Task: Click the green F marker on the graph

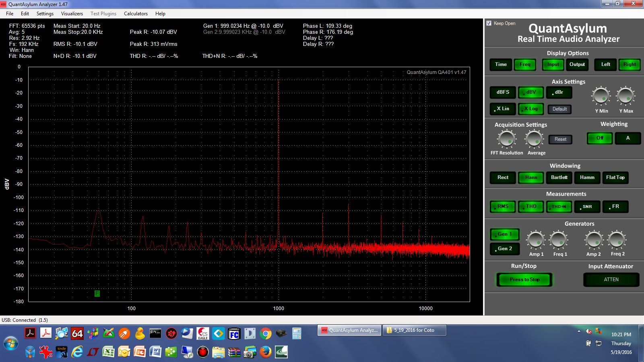Action: coord(97,294)
